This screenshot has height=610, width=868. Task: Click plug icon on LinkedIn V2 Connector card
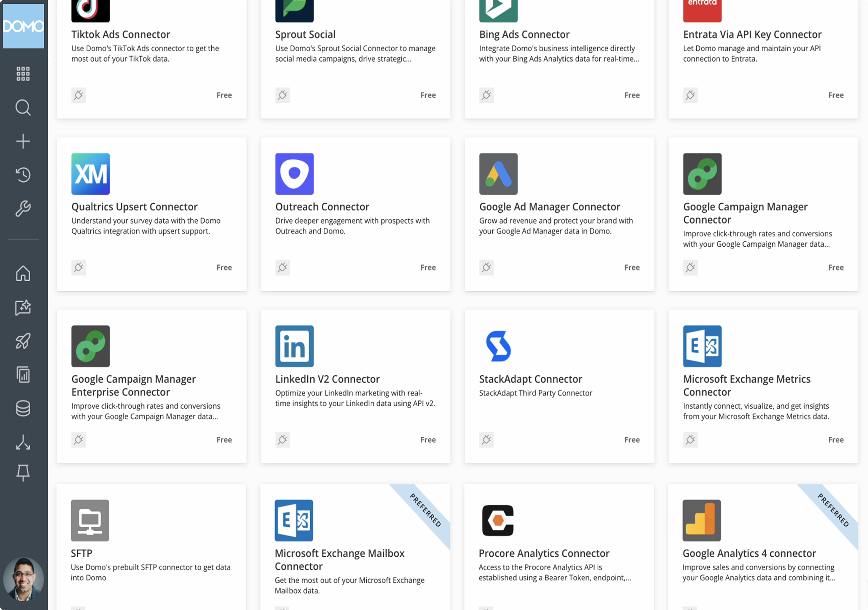click(x=282, y=440)
